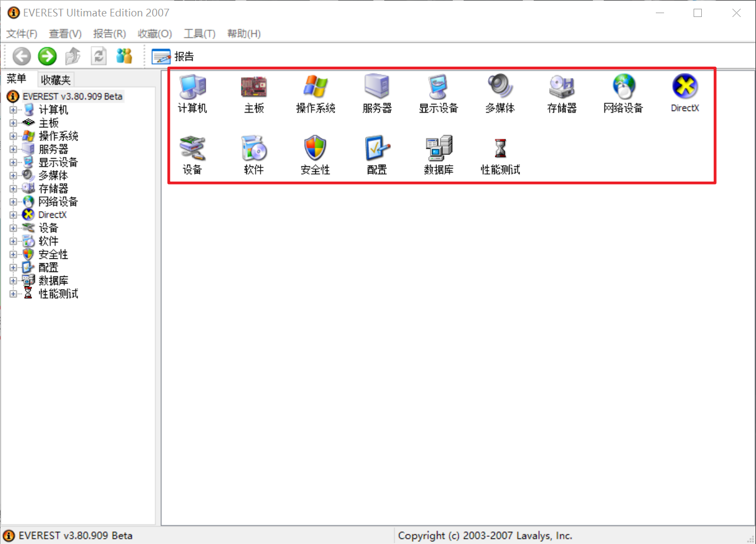Image resolution: width=756 pixels, height=544 pixels.
Task: Open the 设备 icon in main panel
Action: 193,148
